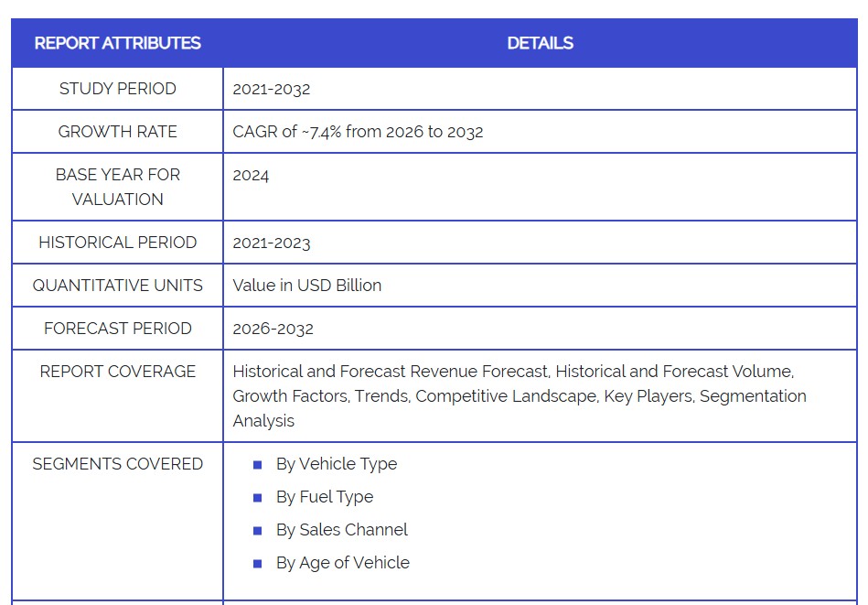Select the DETAILS column header

tap(540, 43)
